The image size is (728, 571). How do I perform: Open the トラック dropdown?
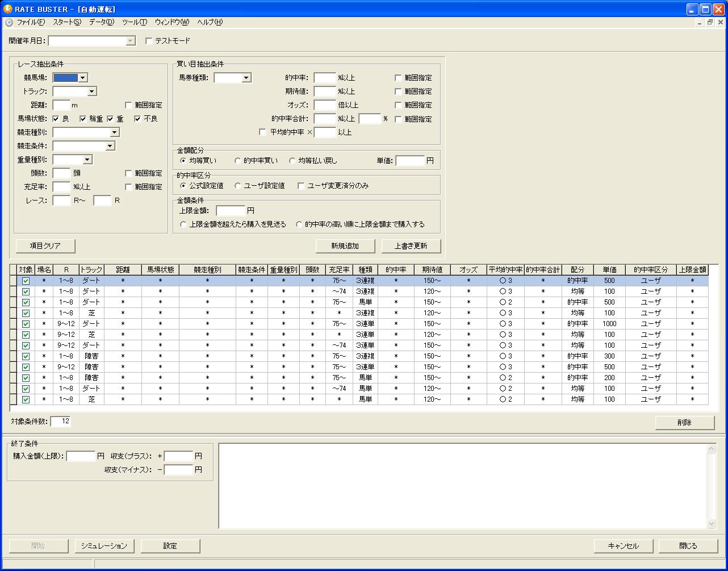(x=92, y=91)
